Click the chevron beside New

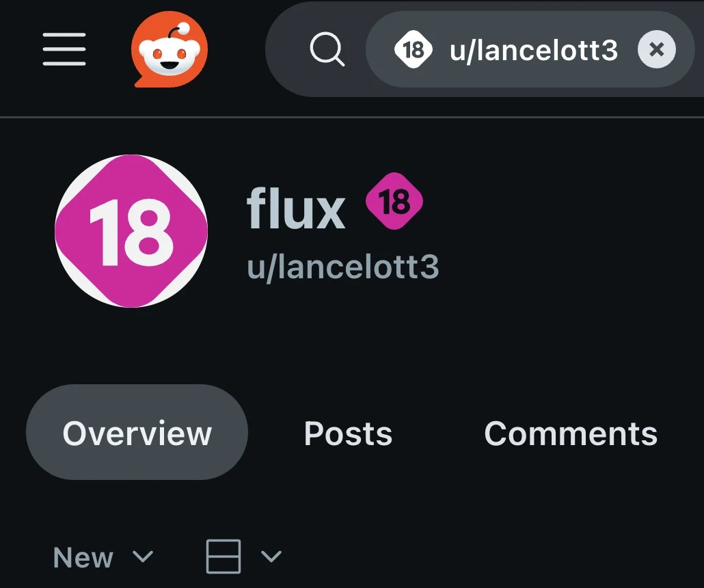[x=141, y=558]
